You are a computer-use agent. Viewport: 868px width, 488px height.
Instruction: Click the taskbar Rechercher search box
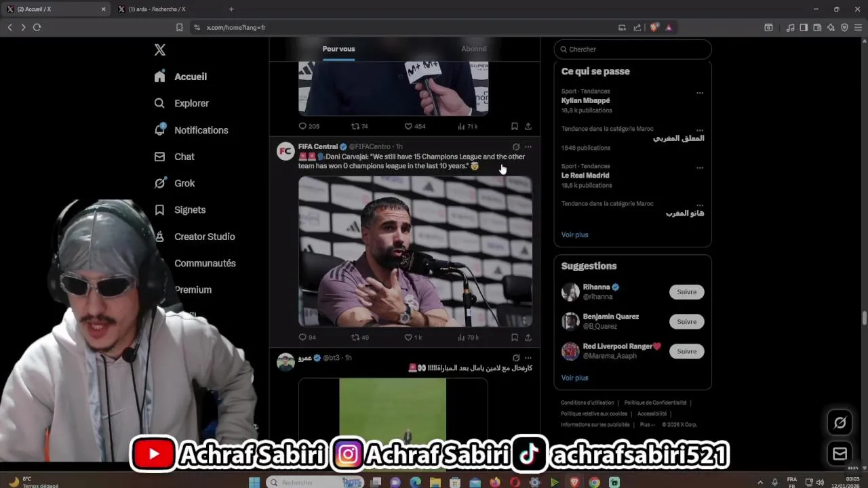point(314,482)
